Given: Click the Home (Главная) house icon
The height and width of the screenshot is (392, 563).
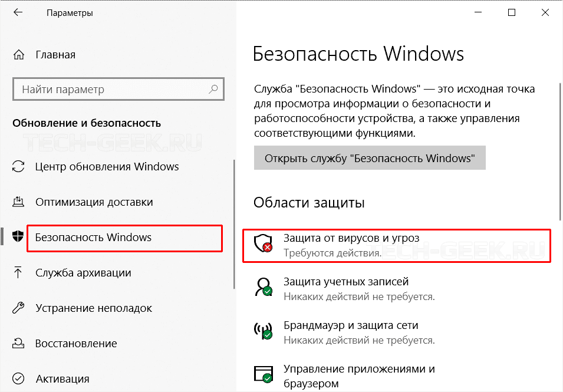Looking at the screenshot, I should tap(18, 55).
